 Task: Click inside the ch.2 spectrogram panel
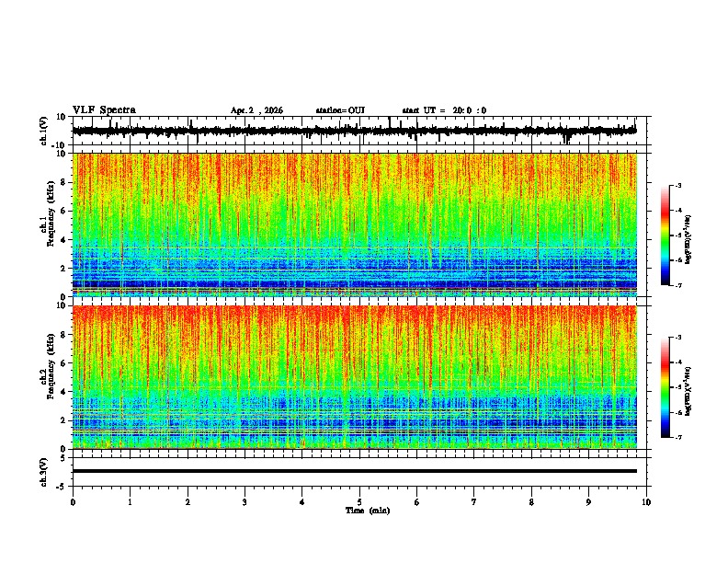(355, 377)
